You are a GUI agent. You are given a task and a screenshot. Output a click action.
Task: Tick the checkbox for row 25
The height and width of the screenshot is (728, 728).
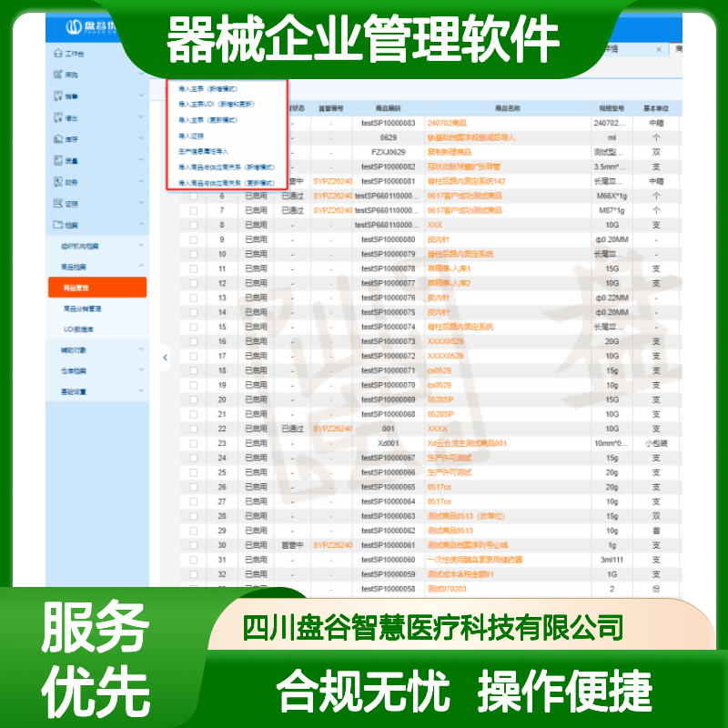pyautogui.click(x=194, y=472)
